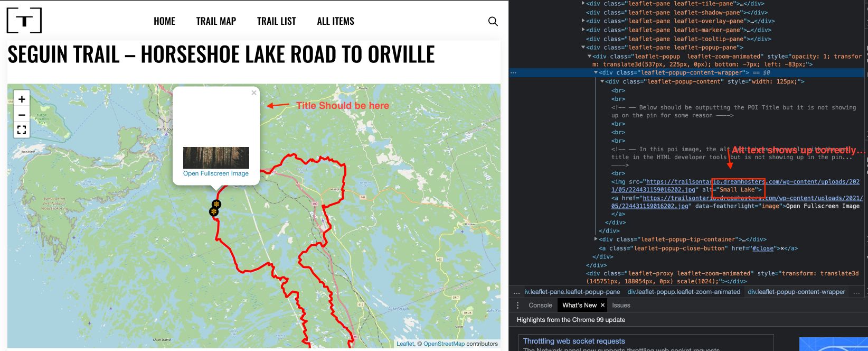The image size is (868, 351).
Task: Open the anchor href jpg URL in DOM
Action: click(737, 202)
